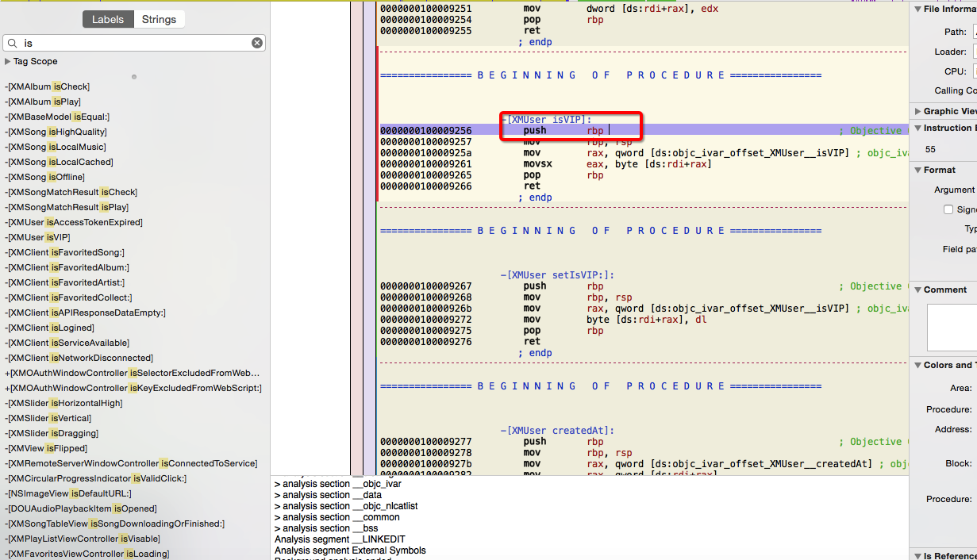
Task: Collapse the Is Referenced section
Action: pos(917,556)
